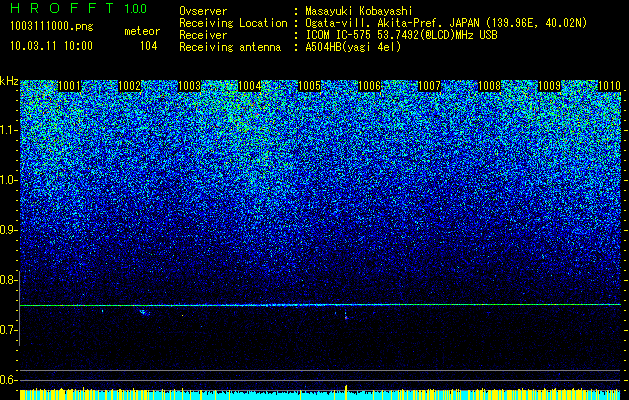
Task: Click the kHz axis unit label
Action: 9,81
